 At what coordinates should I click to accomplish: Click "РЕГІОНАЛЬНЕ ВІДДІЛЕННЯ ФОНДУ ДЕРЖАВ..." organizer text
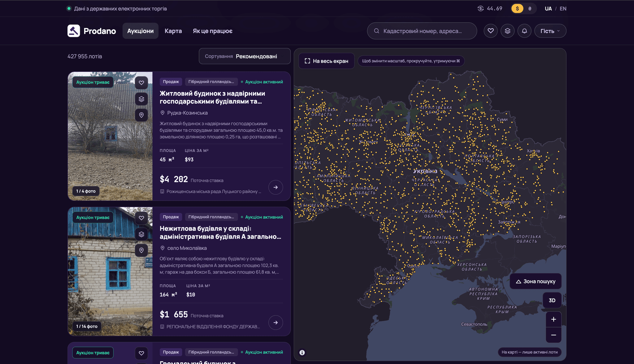213,327
